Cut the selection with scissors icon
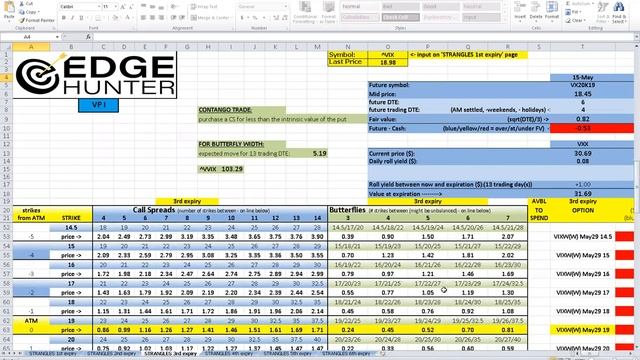 [22, 4]
